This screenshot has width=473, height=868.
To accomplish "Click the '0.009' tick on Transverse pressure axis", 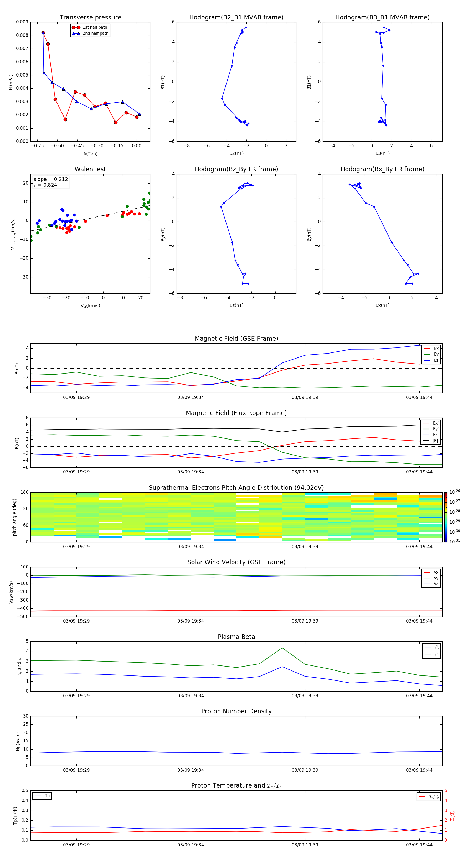I will pos(22,22).
